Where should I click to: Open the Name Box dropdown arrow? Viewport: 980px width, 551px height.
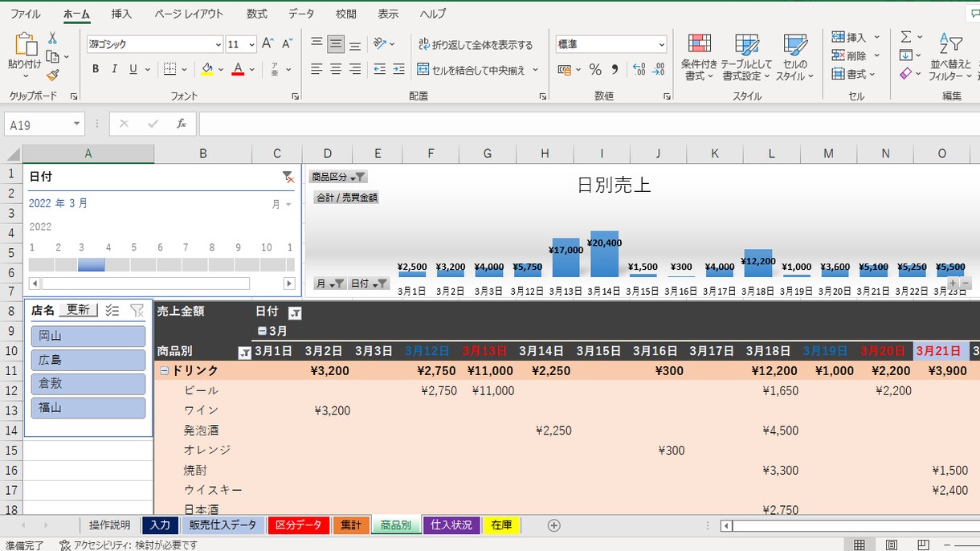[77, 124]
